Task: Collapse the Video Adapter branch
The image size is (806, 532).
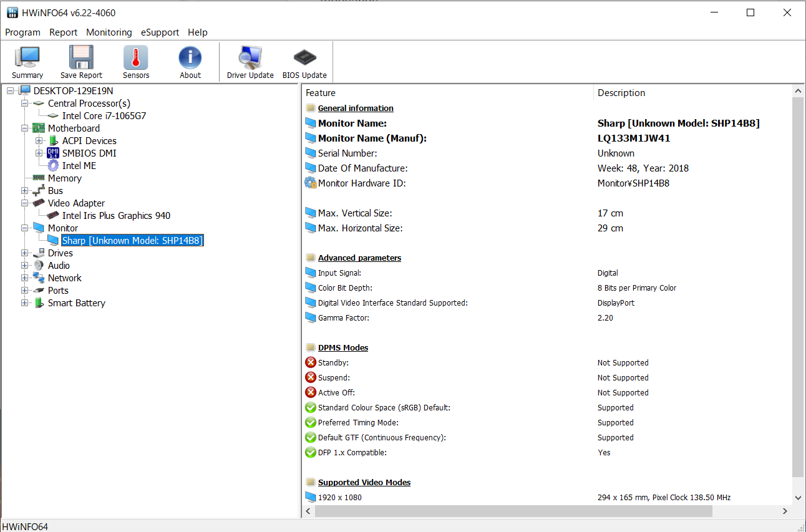Action: tap(24, 203)
